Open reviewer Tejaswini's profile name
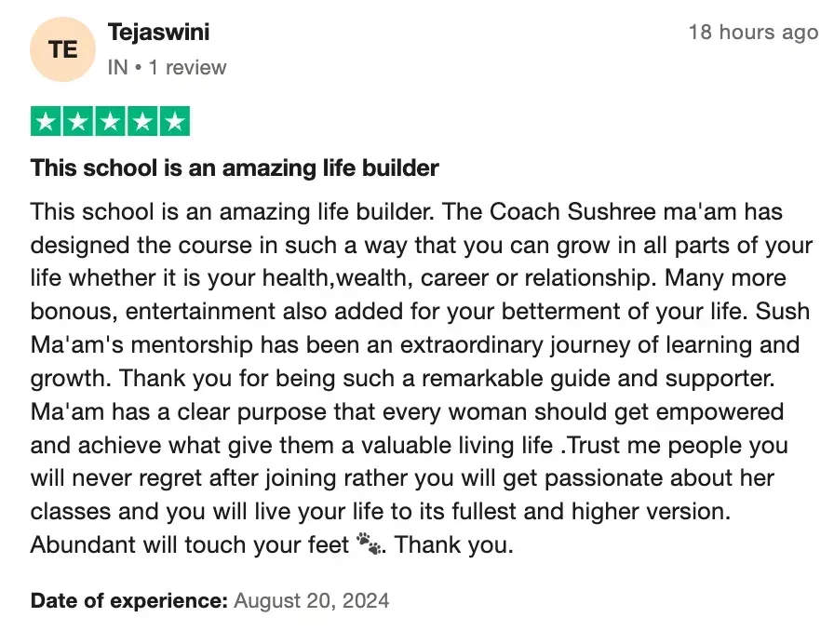 point(158,33)
